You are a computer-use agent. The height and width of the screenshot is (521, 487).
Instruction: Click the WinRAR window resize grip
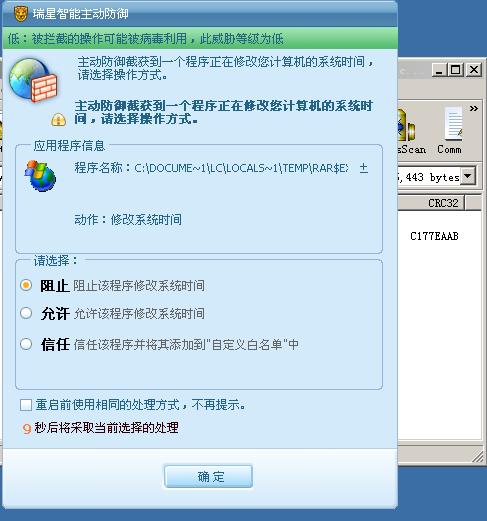[478, 457]
